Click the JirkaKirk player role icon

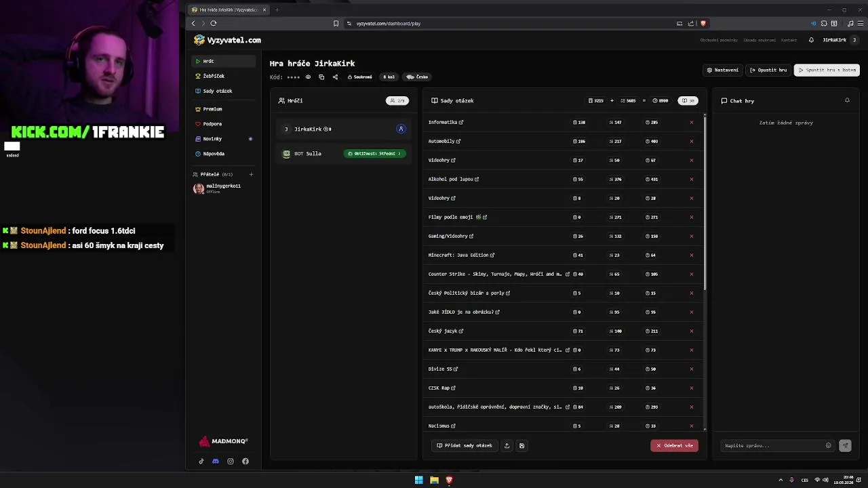401,129
